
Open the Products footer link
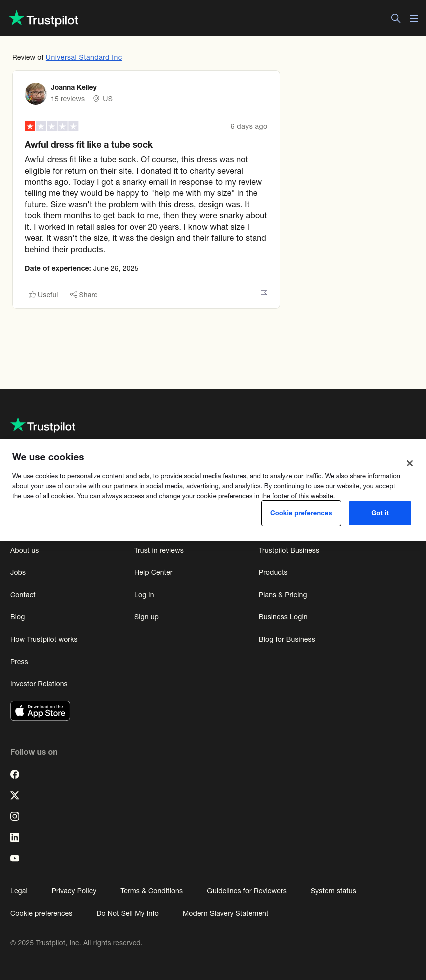273,572
